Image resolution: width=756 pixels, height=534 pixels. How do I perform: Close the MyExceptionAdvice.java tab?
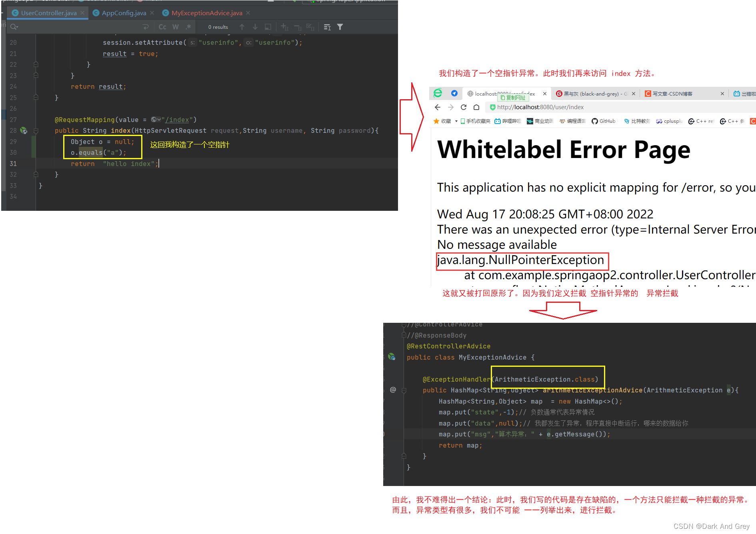pos(248,13)
